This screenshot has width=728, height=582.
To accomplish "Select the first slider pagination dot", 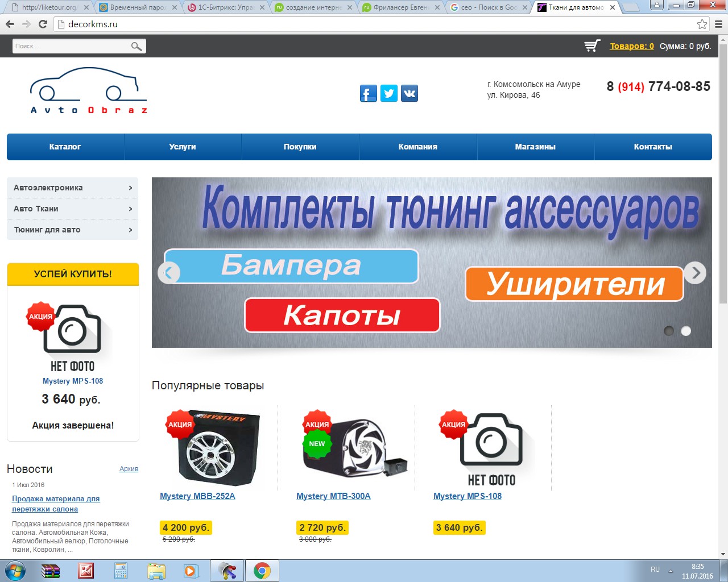I will [669, 331].
